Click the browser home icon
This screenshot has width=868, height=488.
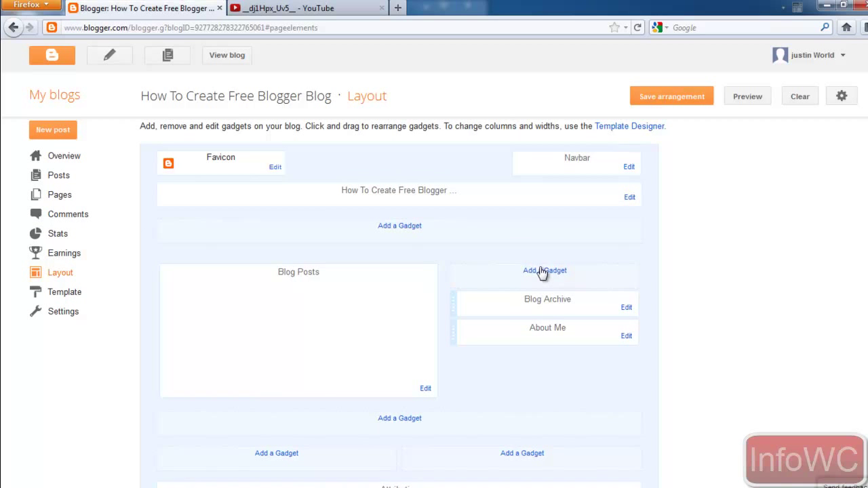click(x=846, y=28)
